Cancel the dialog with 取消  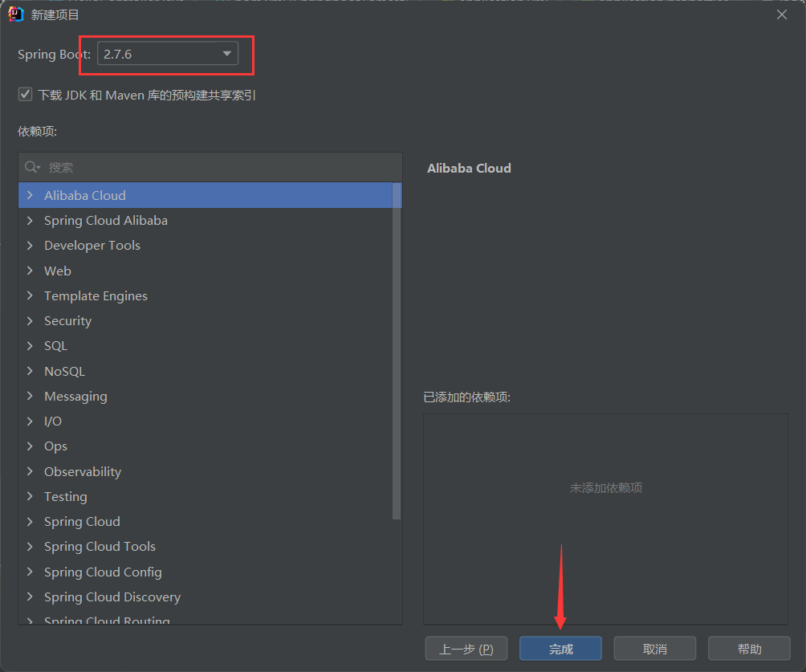pyautogui.click(x=655, y=649)
